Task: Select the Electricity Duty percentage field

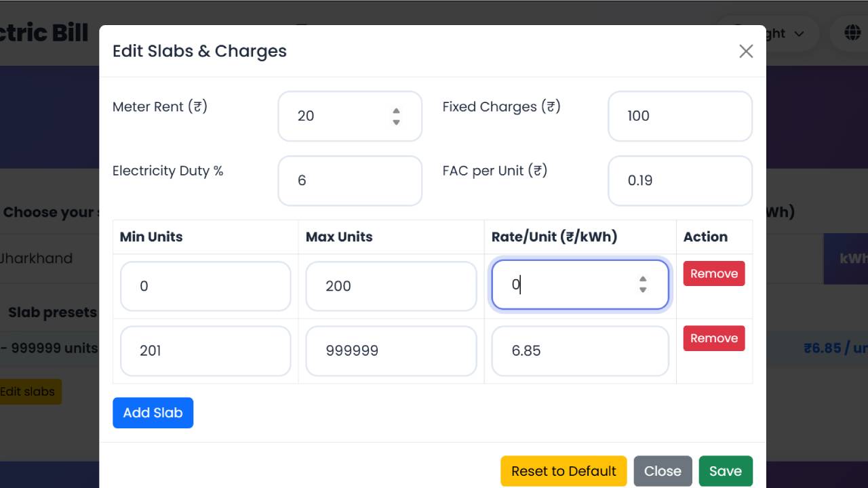Action: pyautogui.click(x=349, y=180)
